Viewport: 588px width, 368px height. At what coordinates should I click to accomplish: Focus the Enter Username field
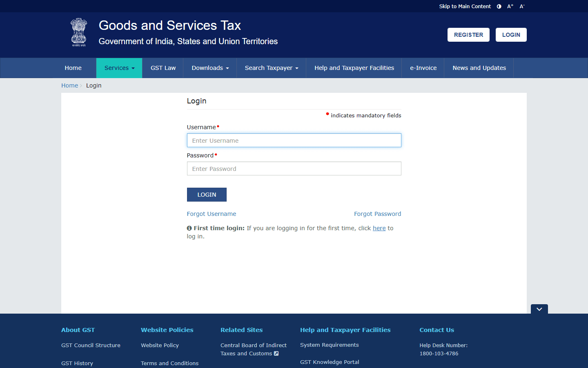point(294,140)
